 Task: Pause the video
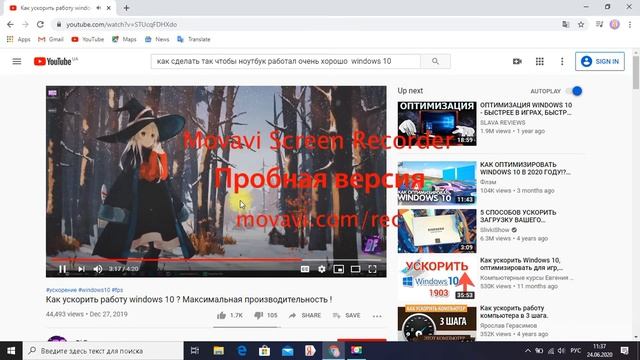62,269
